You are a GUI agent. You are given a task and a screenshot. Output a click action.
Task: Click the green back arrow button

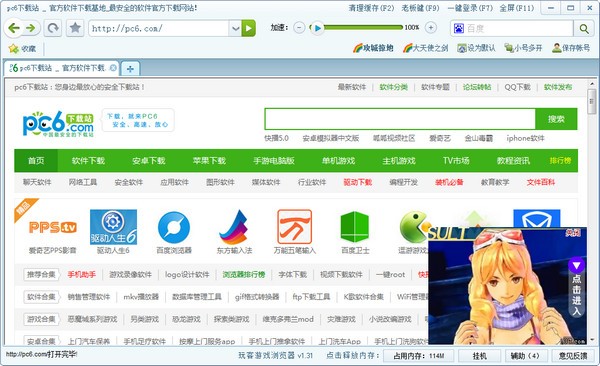(x=14, y=28)
